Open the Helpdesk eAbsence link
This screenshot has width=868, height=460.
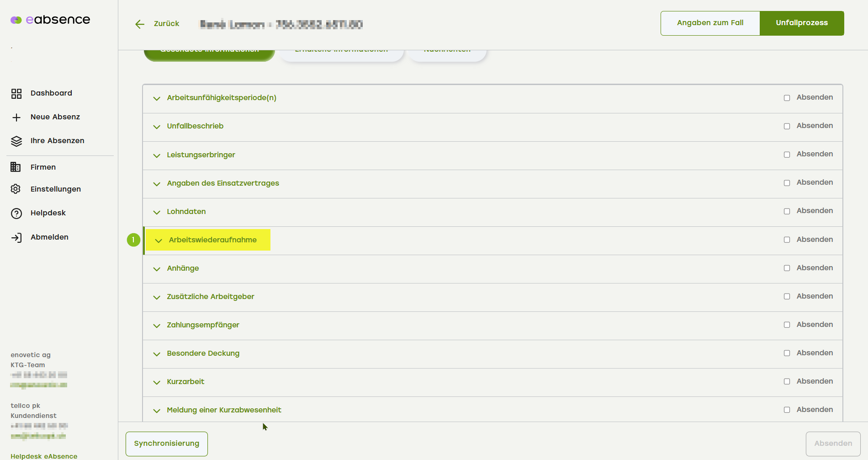[x=44, y=456]
